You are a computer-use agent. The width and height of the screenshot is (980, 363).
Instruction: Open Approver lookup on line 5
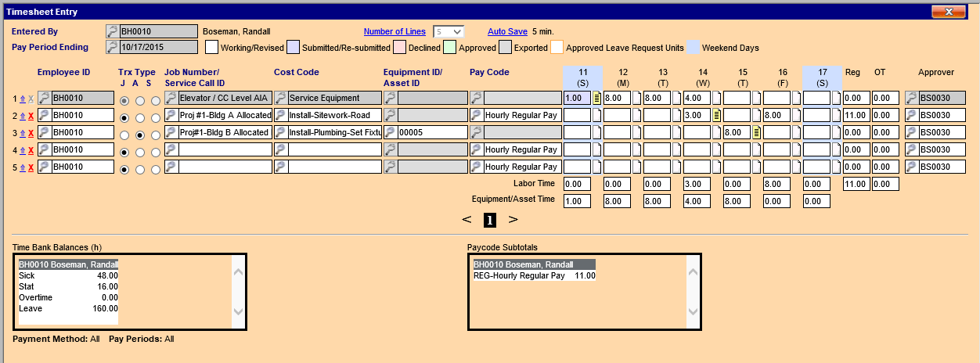(912, 167)
